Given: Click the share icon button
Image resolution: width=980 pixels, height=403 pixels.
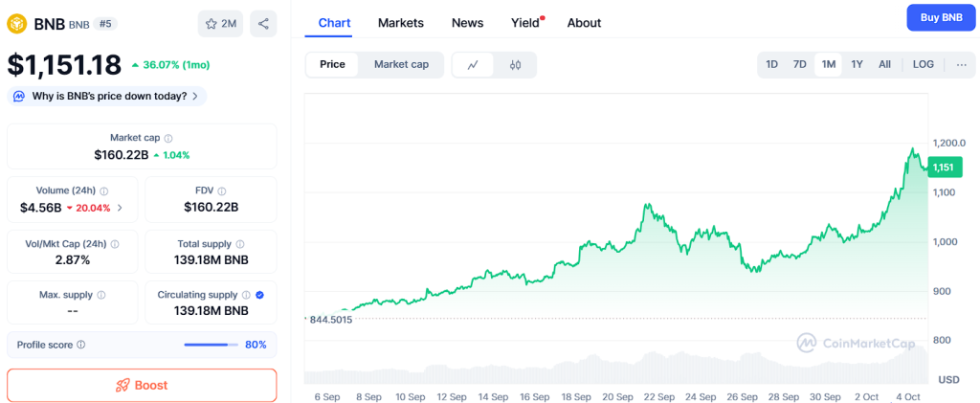Looking at the screenshot, I should click(x=263, y=24).
